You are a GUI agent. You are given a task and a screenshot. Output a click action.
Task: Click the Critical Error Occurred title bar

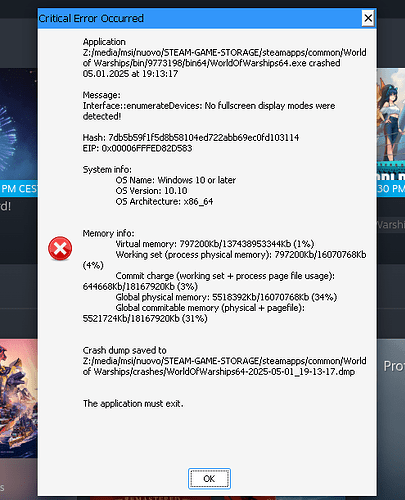(x=200, y=18)
